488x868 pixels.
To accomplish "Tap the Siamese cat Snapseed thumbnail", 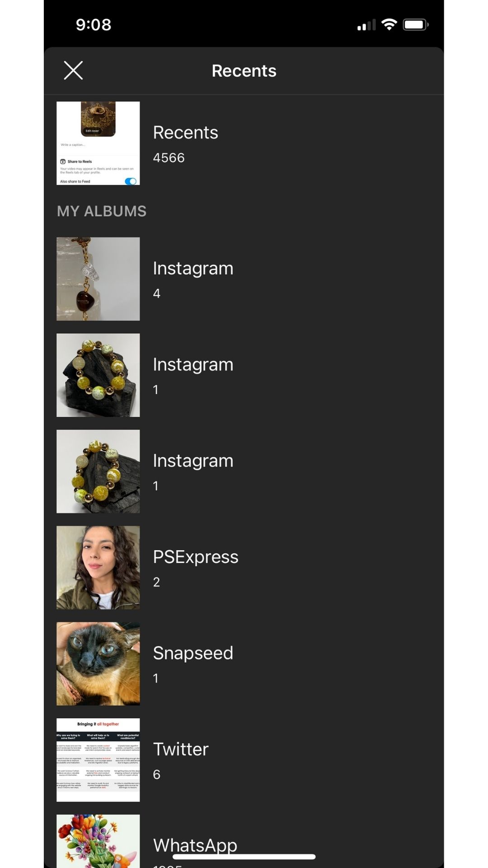I will [x=98, y=664].
